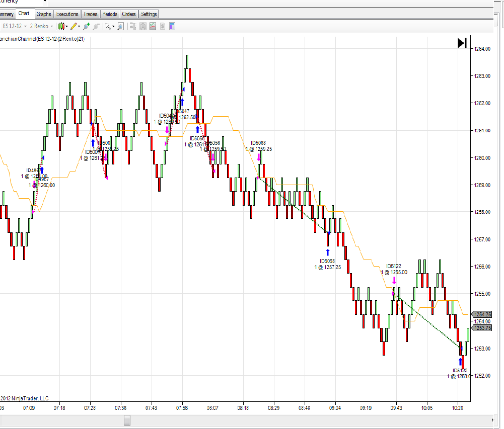Open the currency combo box arrow
The height and width of the screenshot is (429, 504).
(x=45, y=2)
